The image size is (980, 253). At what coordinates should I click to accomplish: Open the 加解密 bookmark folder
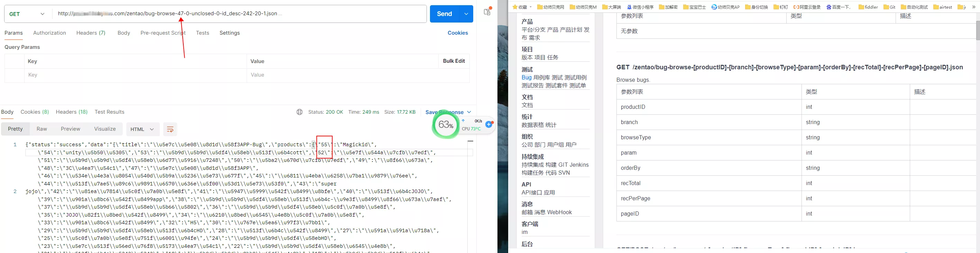pos(668,7)
